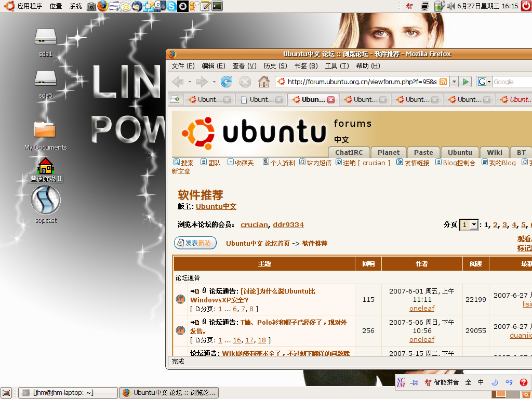The image size is (532, 399).
Task: Go back in Firefox
Action: pos(178,82)
